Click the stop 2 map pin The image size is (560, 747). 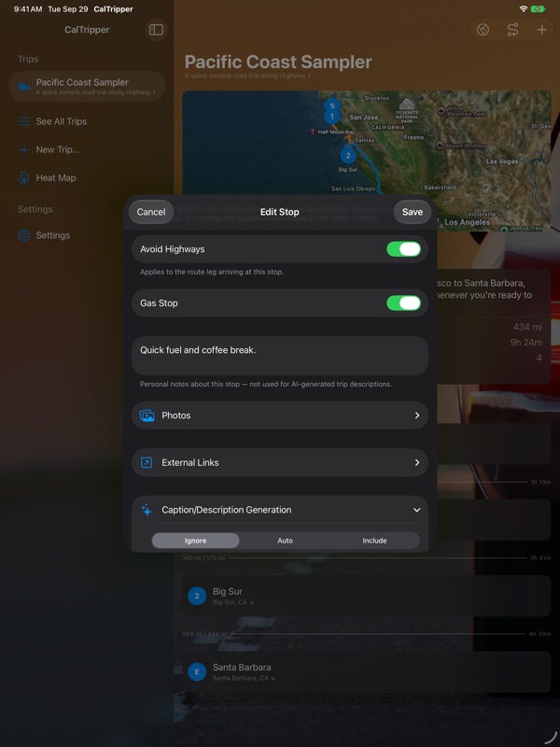coord(348,155)
